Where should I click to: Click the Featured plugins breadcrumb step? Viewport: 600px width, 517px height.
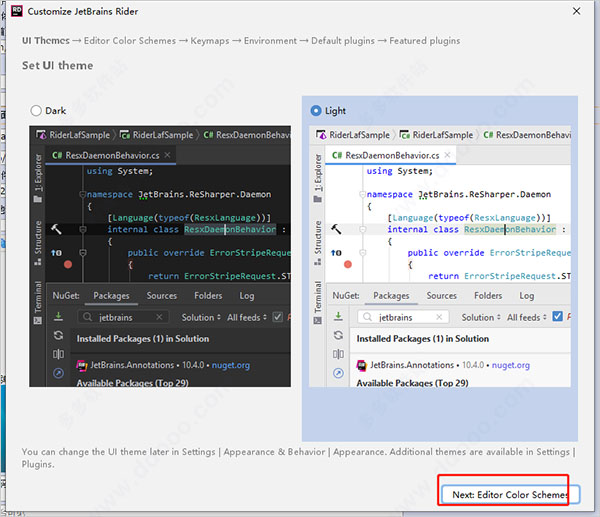[425, 41]
